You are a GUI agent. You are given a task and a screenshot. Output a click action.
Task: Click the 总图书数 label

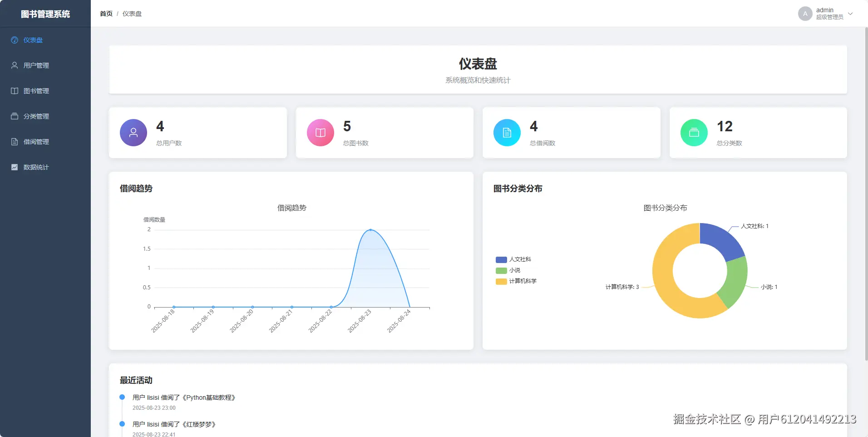coord(356,143)
